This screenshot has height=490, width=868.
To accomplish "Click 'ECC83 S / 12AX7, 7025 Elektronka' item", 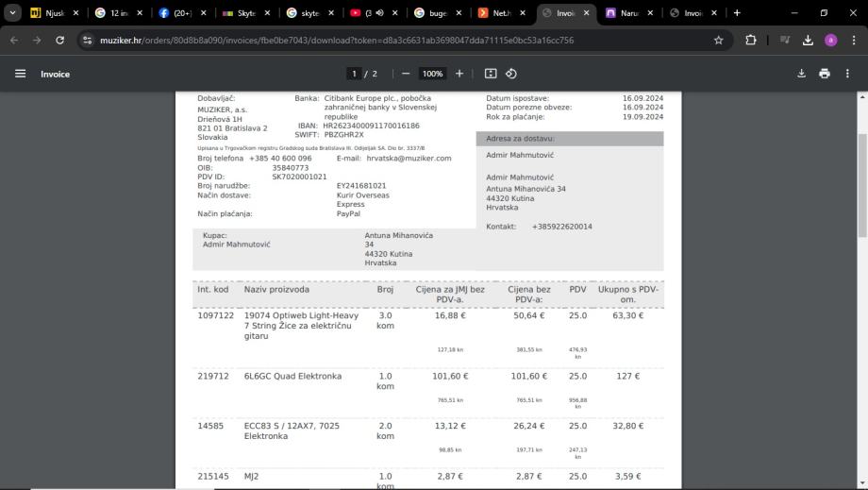I will pyautogui.click(x=292, y=431).
